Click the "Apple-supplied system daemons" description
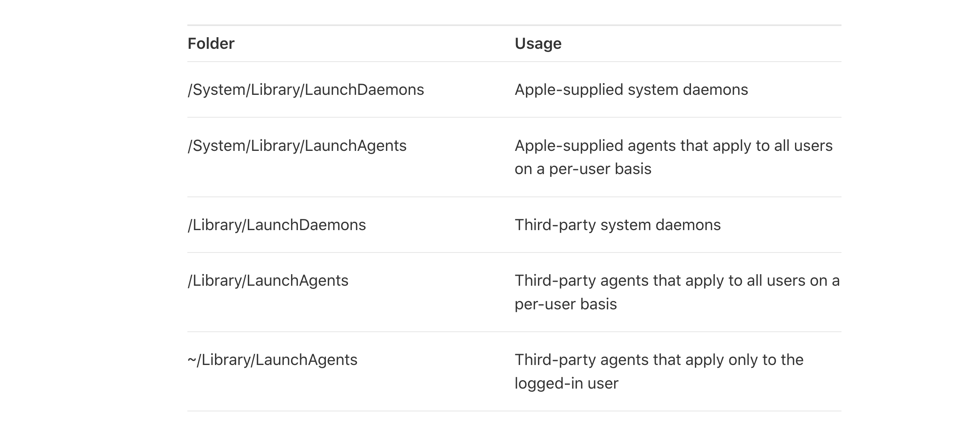 click(x=631, y=90)
